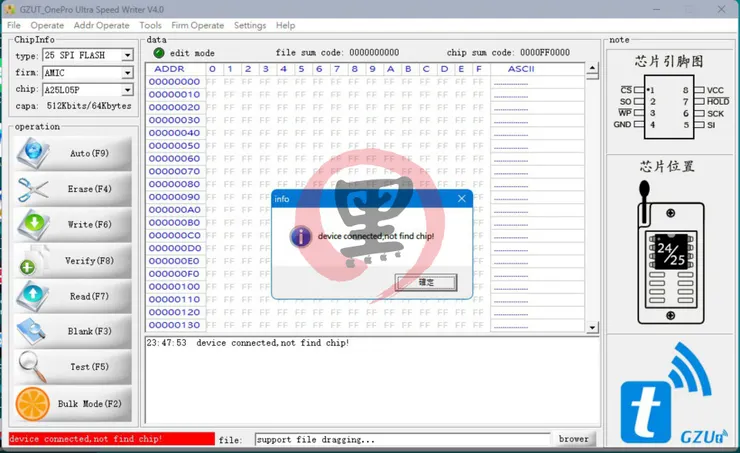Image resolution: width=740 pixels, height=453 pixels.
Task: Expand the firm AMIC dropdown
Action: [x=127, y=73]
